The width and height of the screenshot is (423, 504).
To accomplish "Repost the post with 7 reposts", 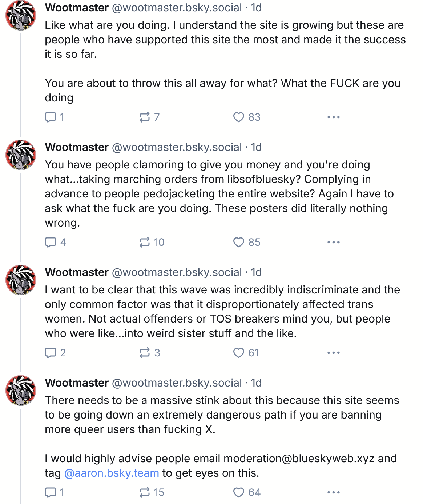I will [x=144, y=117].
